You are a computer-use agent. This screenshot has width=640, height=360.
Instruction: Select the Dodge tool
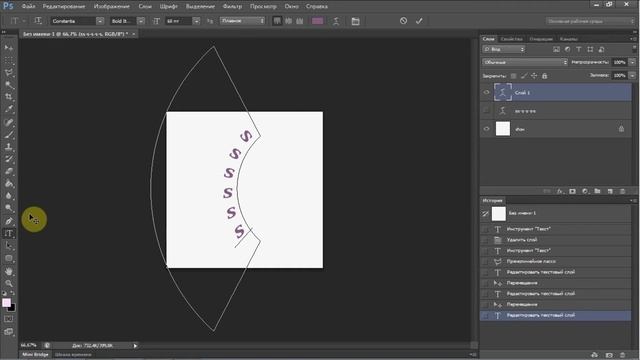coord(9,208)
